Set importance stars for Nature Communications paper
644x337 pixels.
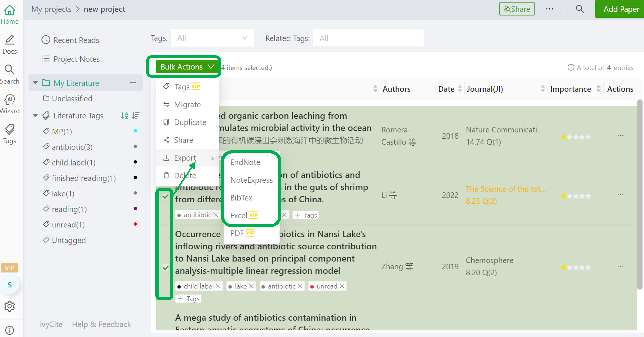[x=576, y=137]
